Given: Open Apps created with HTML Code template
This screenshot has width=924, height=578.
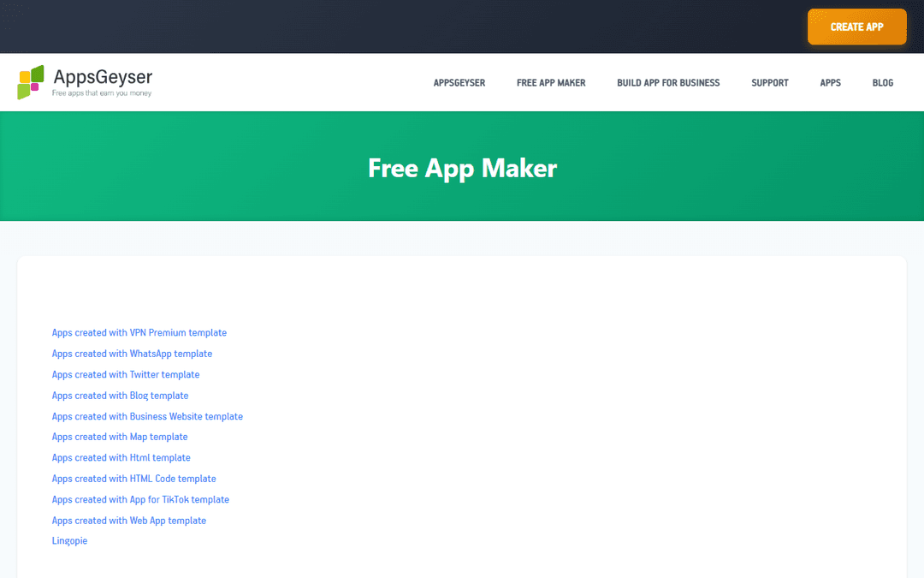Looking at the screenshot, I should point(133,479).
